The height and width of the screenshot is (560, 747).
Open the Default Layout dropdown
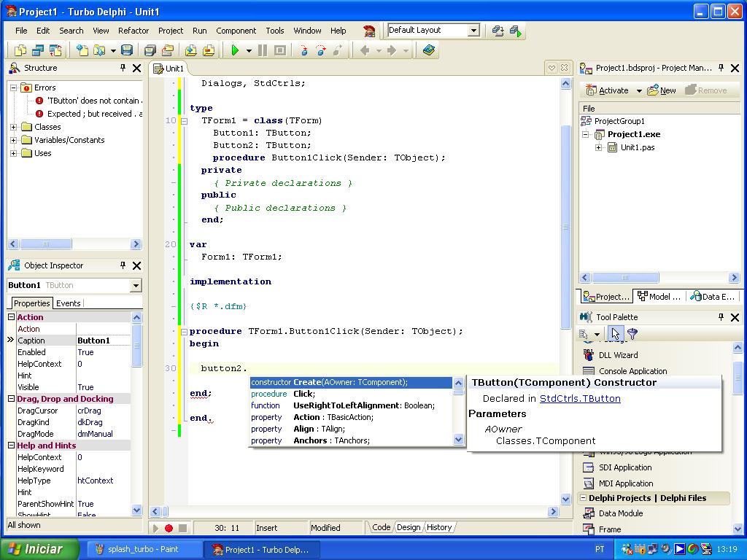point(473,31)
